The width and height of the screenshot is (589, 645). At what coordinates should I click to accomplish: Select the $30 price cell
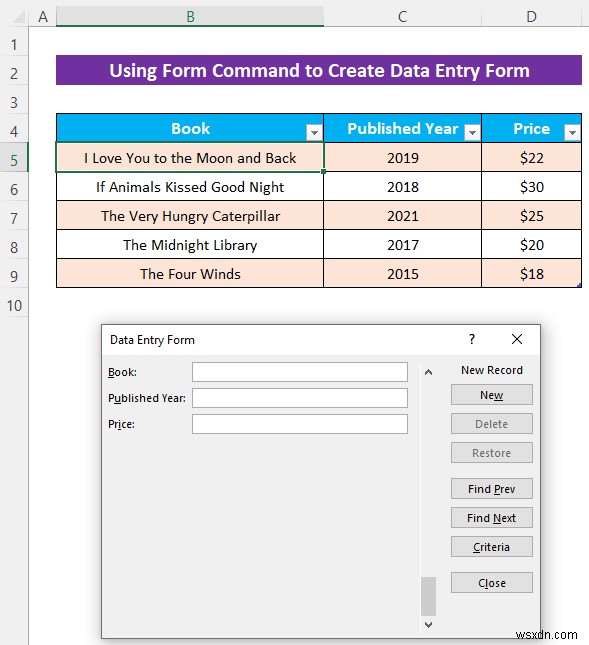click(531, 186)
